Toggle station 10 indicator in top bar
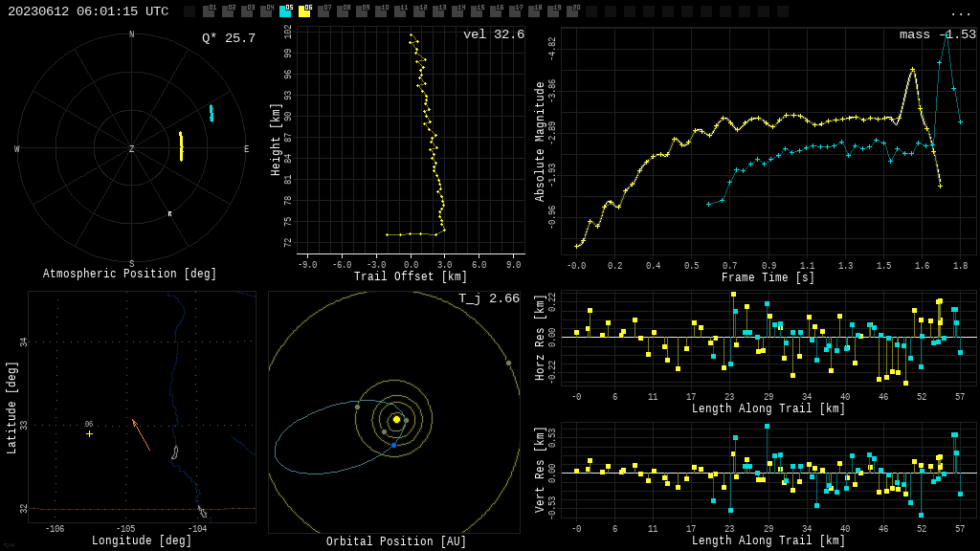This screenshot has height=551, width=980. [x=381, y=11]
